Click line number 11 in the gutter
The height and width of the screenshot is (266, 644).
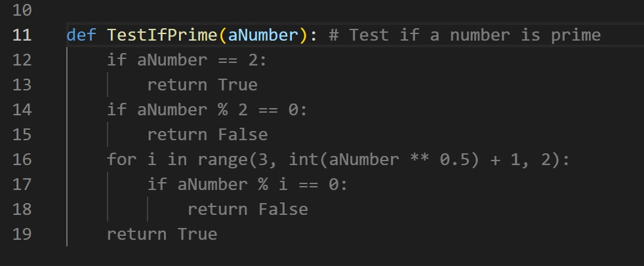(x=22, y=35)
